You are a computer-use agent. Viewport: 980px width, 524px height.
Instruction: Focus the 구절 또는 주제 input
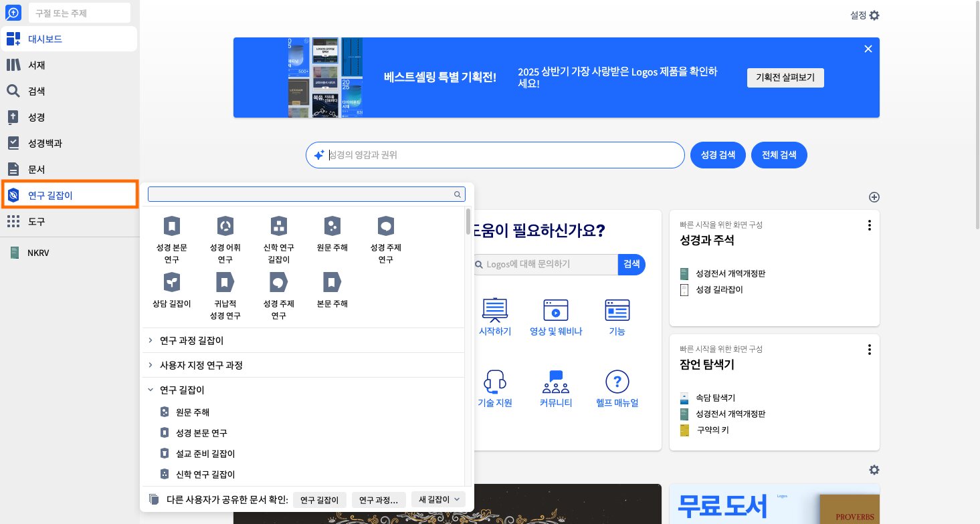80,13
